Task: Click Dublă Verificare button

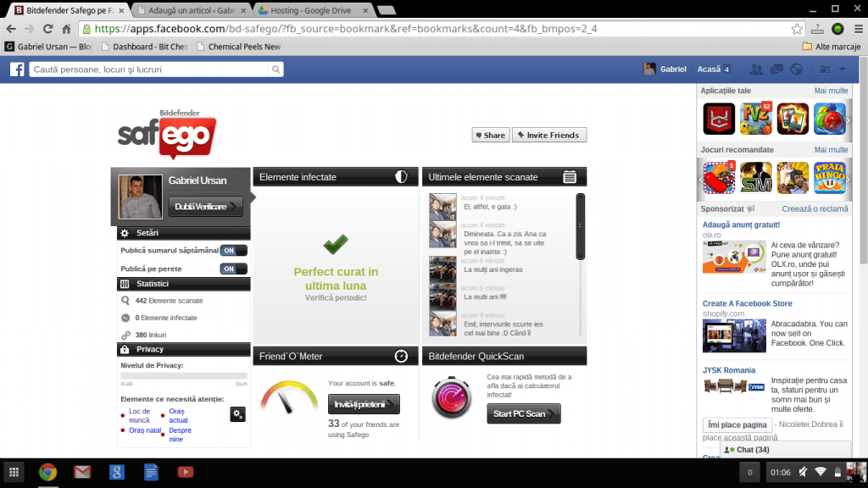Action: click(205, 207)
